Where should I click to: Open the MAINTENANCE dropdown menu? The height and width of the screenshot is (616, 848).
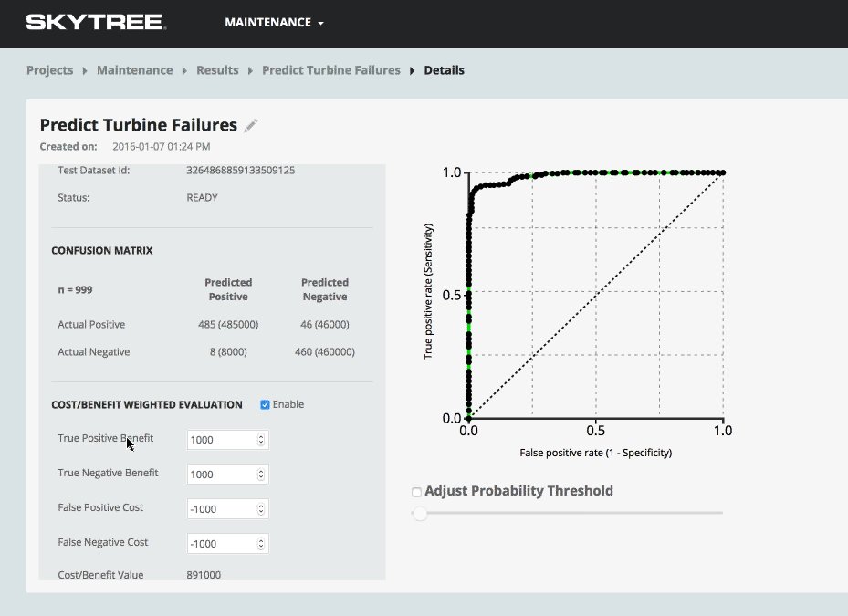(x=274, y=23)
